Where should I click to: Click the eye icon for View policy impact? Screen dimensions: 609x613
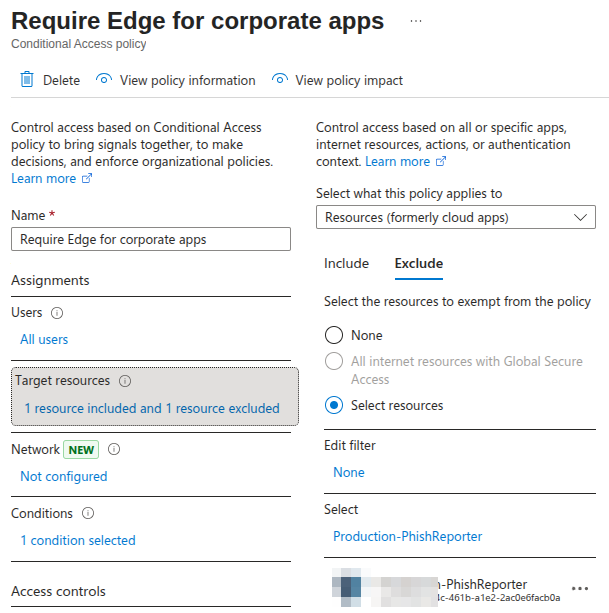280,79
